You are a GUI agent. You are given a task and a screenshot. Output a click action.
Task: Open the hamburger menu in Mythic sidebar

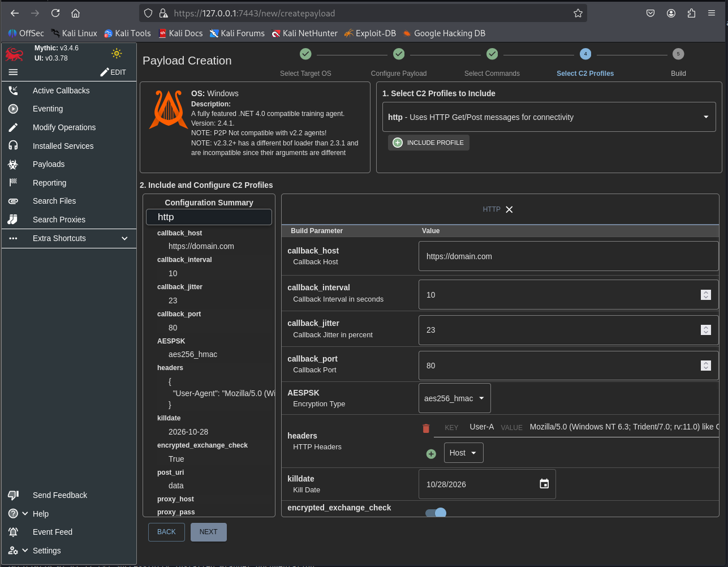pos(14,72)
